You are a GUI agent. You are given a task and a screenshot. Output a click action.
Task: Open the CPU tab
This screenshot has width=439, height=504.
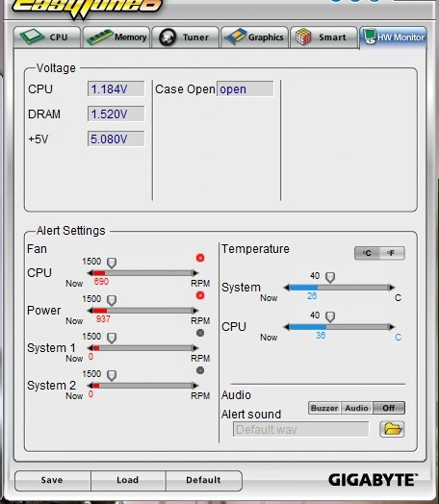click(x=47, y=38)
